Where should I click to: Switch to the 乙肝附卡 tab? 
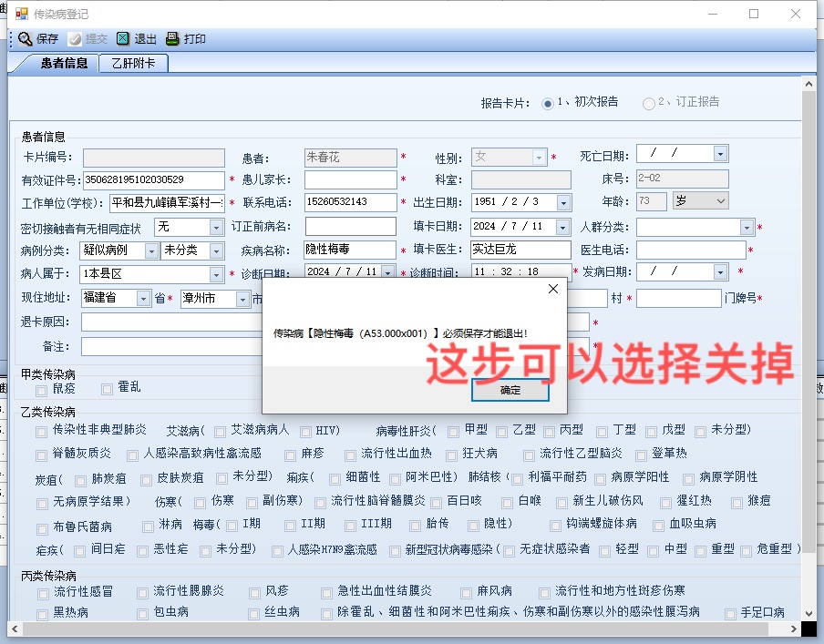(x=133, y=64)
